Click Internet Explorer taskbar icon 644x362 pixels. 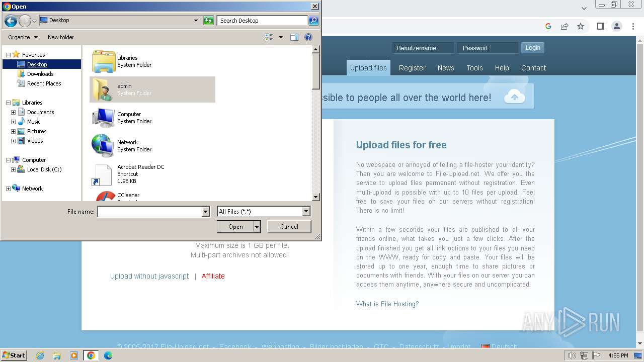click(40, 355)
